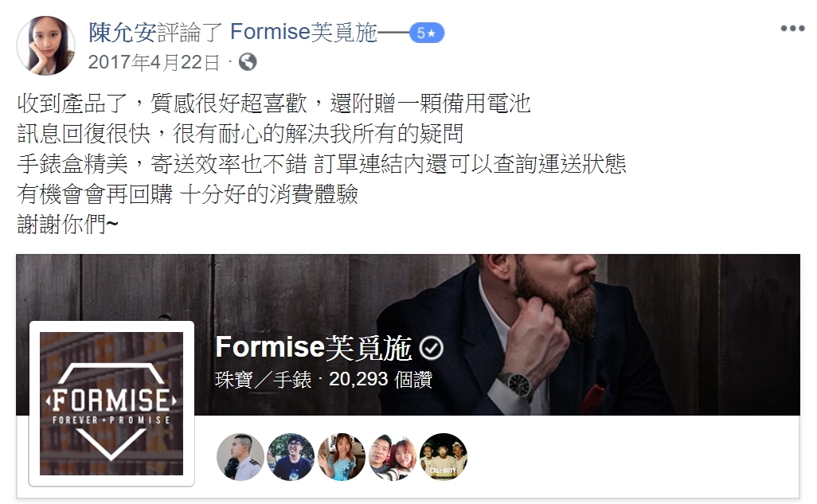Click reviewer 陳允安's profile photo
The width and height of the screenshot is (817, 504).
(x=46, y=46)
